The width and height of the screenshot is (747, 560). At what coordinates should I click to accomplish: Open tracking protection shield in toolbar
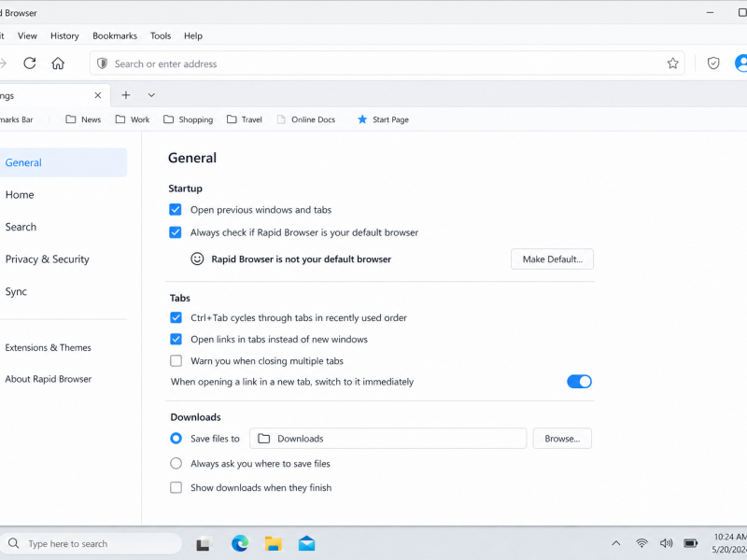pyautogui.click(x=713, y=63)
